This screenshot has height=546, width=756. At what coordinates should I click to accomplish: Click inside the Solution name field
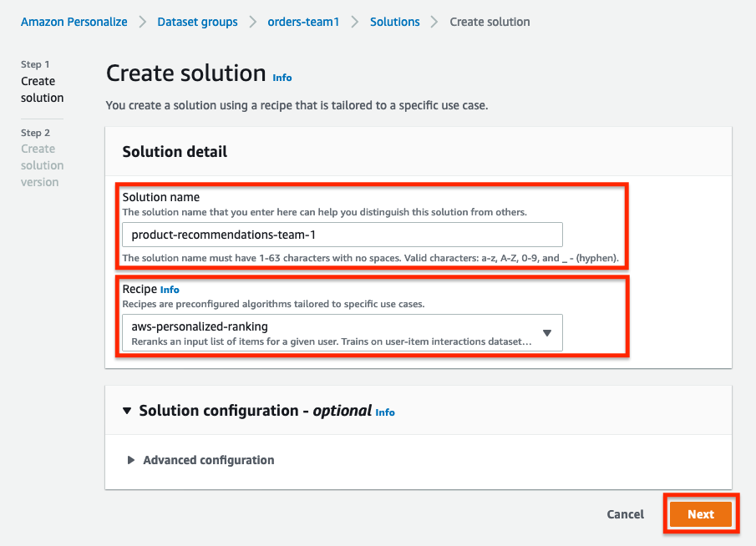342,235
